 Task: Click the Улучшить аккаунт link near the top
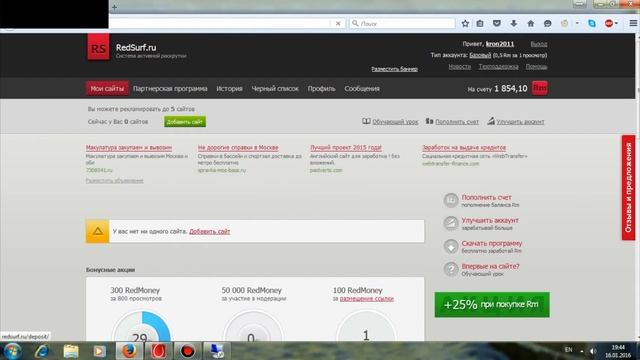pyautogui.click(x=520, y=122)
